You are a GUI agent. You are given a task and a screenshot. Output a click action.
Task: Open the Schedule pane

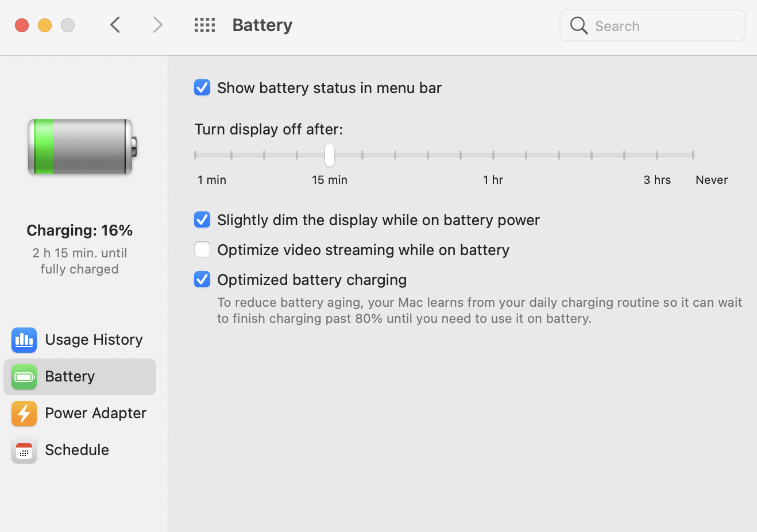pyautogui.click(x=77, y=450)
